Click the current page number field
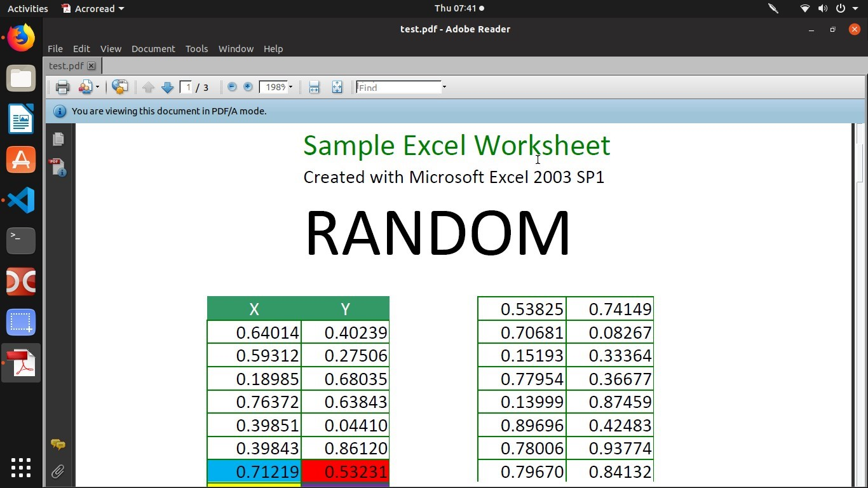The height and width of the screenshot is (488, 868). tap(187, 87)
